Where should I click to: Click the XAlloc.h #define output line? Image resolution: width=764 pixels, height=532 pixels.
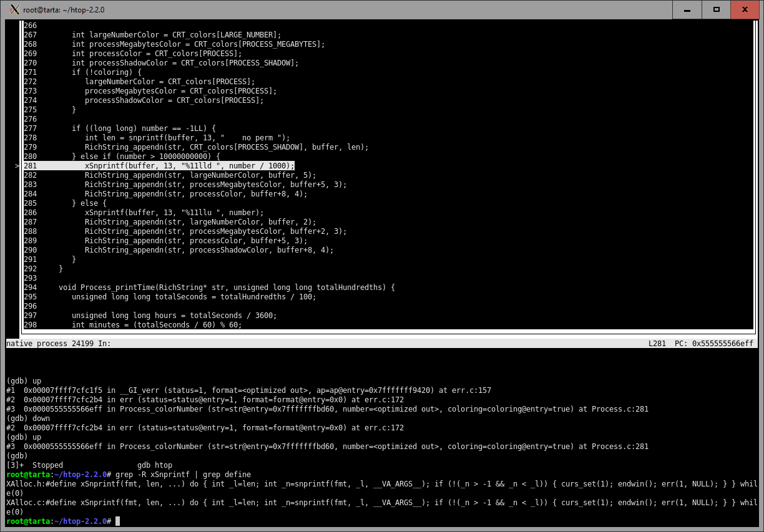(x=375, y=484)
